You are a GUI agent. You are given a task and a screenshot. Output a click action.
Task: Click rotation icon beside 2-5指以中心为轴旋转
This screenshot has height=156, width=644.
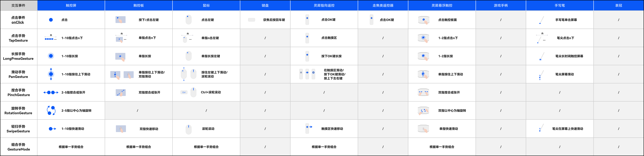click(51, 110)
